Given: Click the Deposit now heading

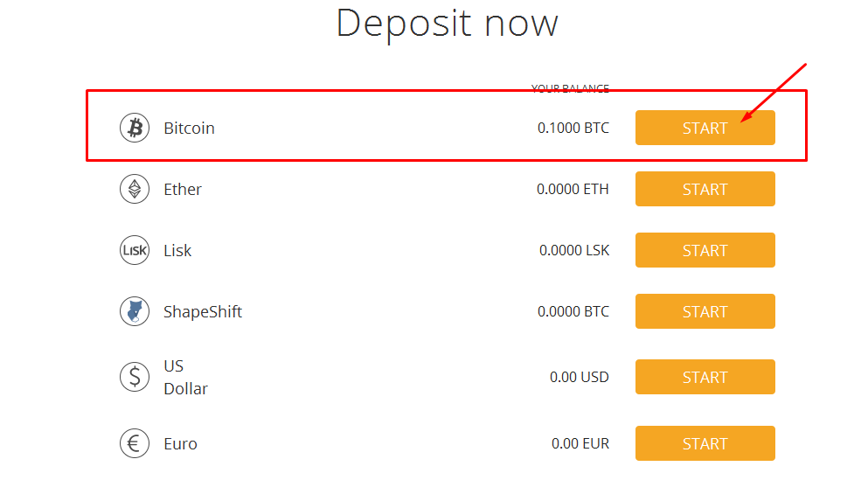Looking at the screenshot, I should click(x=447, y=23).
